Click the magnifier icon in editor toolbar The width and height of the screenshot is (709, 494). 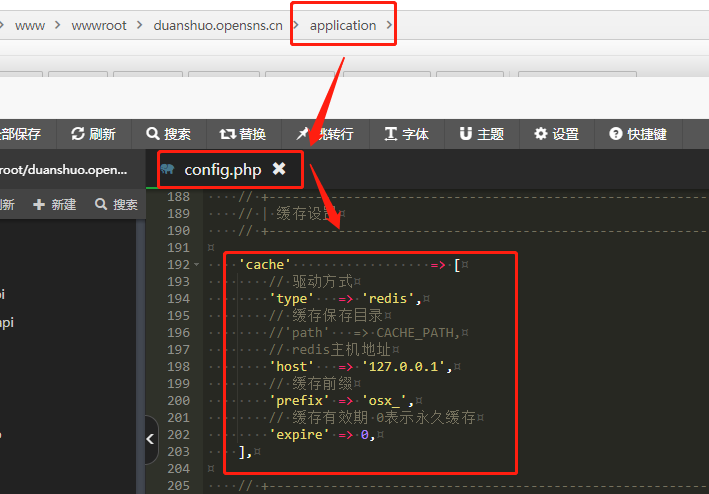pyautogui.click(x=153, y=134)
